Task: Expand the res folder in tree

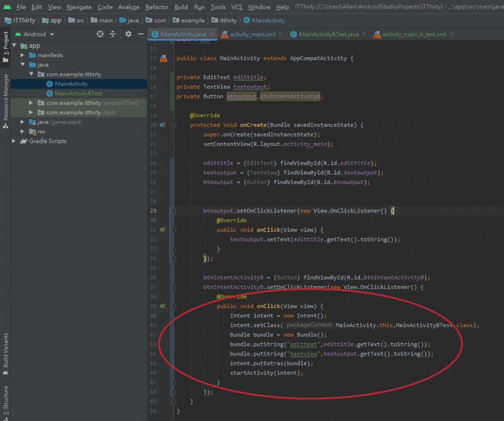Action: [x=23, y=131]
